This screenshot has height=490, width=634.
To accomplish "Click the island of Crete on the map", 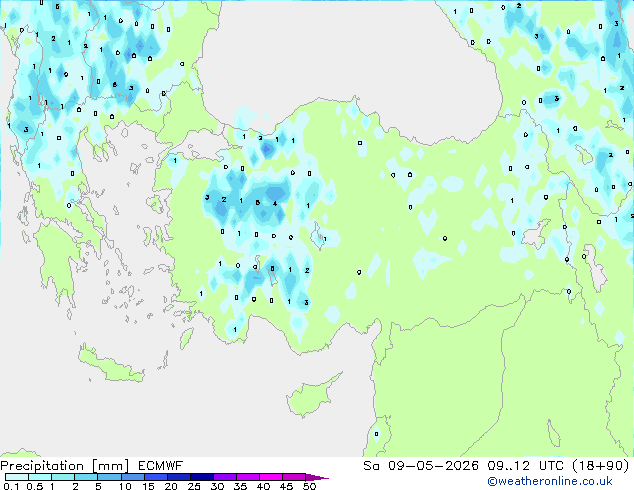I will (111, 365).
